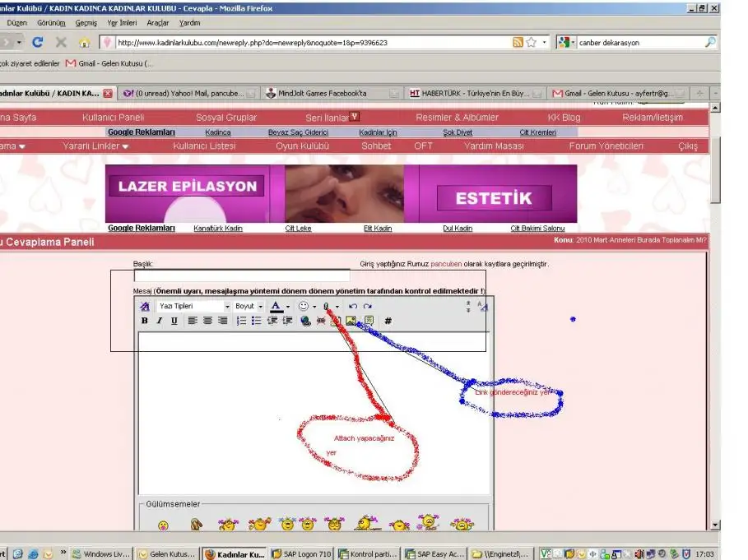Click the Kullanıcı Paneli link
The image size is (748, 560).
click(113, 118)
